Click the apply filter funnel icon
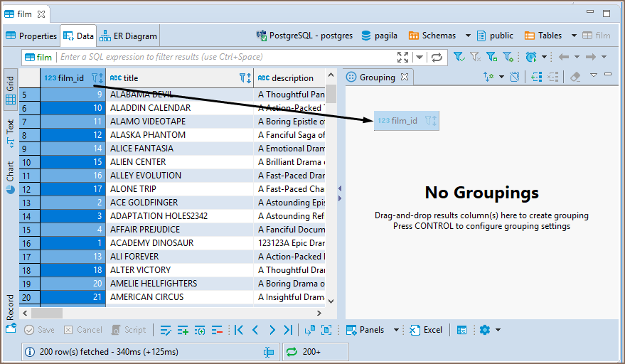The image size is (625, 364). click(x=459, y=57)
